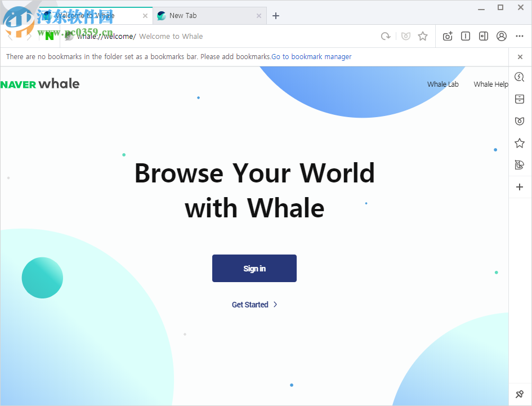Open the sidebar bookmarks star
Image resolution: width=532 pixels, height=406 pixels.
tap(519, 143)
